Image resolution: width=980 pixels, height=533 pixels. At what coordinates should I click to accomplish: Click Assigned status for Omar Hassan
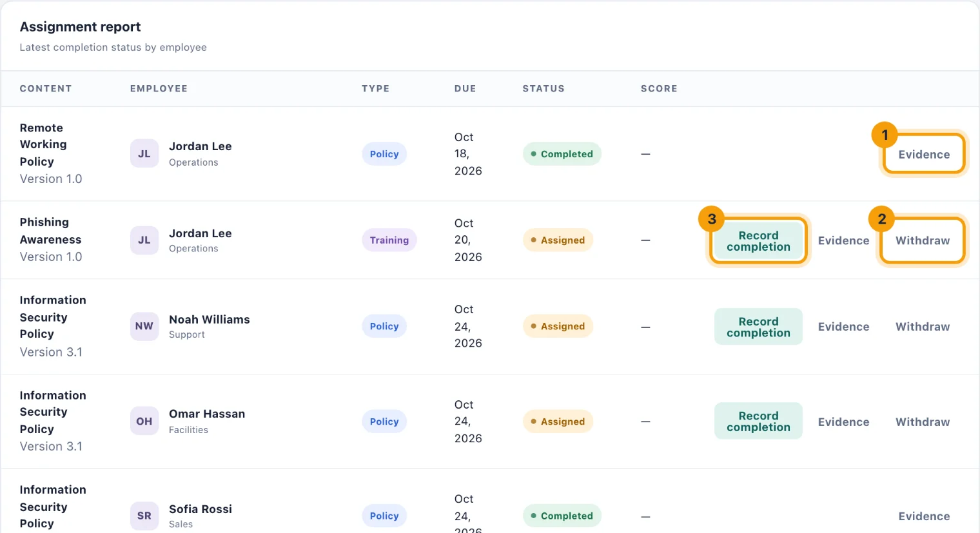tap(558, 422)
